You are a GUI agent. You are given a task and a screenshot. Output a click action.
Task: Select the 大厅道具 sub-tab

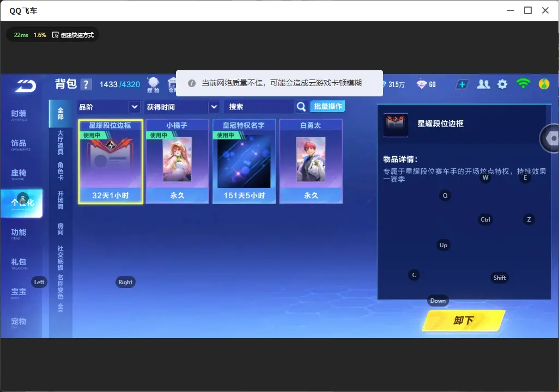click(60, 143)
